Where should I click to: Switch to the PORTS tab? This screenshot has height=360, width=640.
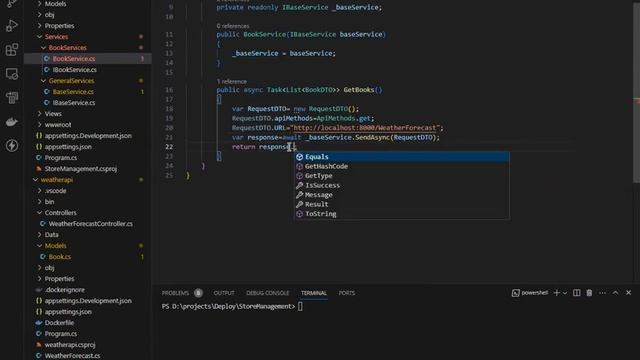tap(347, 293)
